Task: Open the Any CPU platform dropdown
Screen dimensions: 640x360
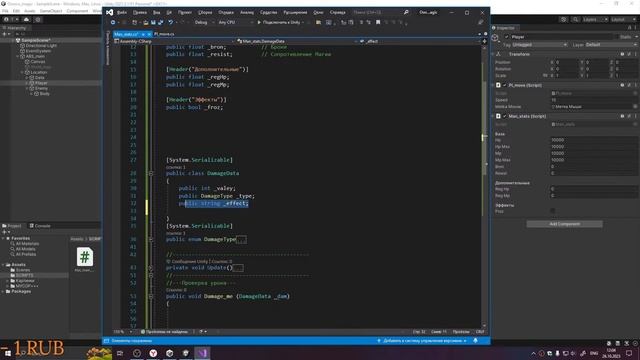Action: point(235,22)
